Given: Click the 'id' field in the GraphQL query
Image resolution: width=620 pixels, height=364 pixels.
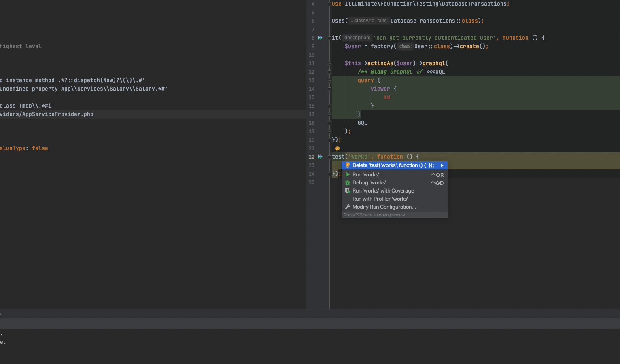Looking at the screenshot, I should tap(387, 97).
